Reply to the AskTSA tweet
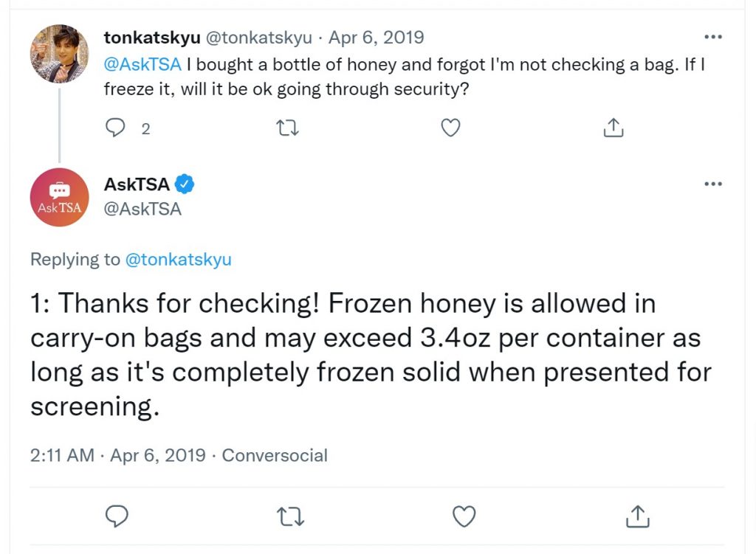This screenshot has height=554, width=756. click(117, 516)
